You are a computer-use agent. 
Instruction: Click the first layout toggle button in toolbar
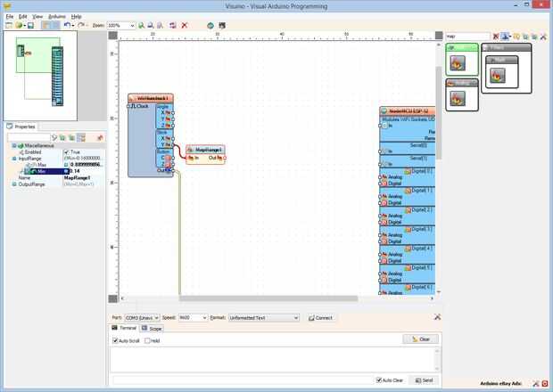pos(45,25)
